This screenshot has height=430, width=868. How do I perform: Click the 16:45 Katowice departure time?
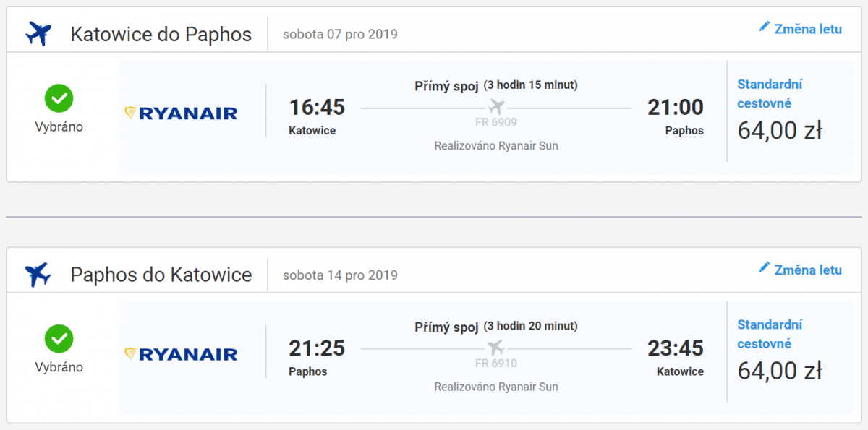point(317,108)
